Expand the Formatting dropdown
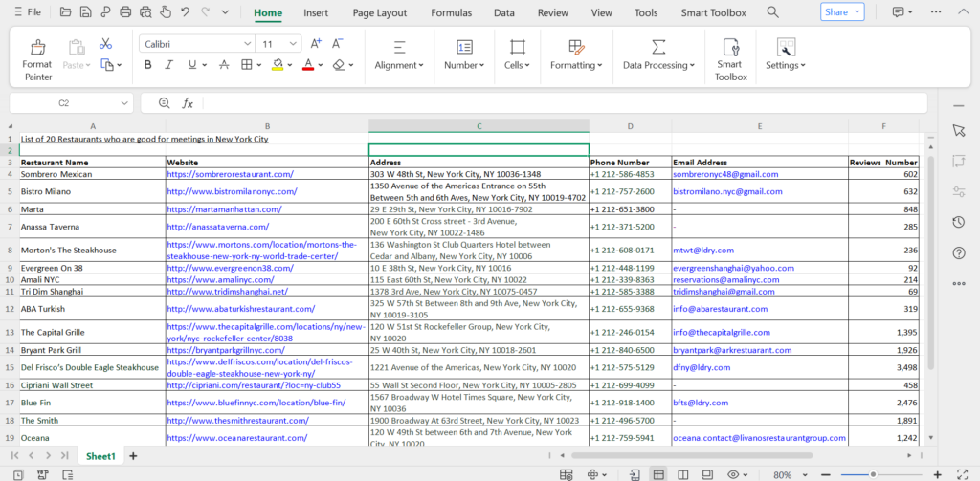 [x=576, y=65]
